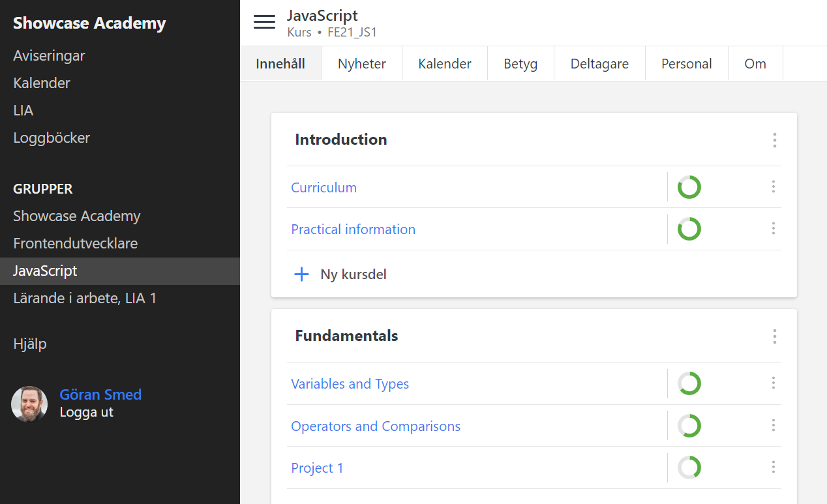Open the Introduction section options menu
Image resolution: width=827 pixels, height=504 pixels.
click(774, 140)
